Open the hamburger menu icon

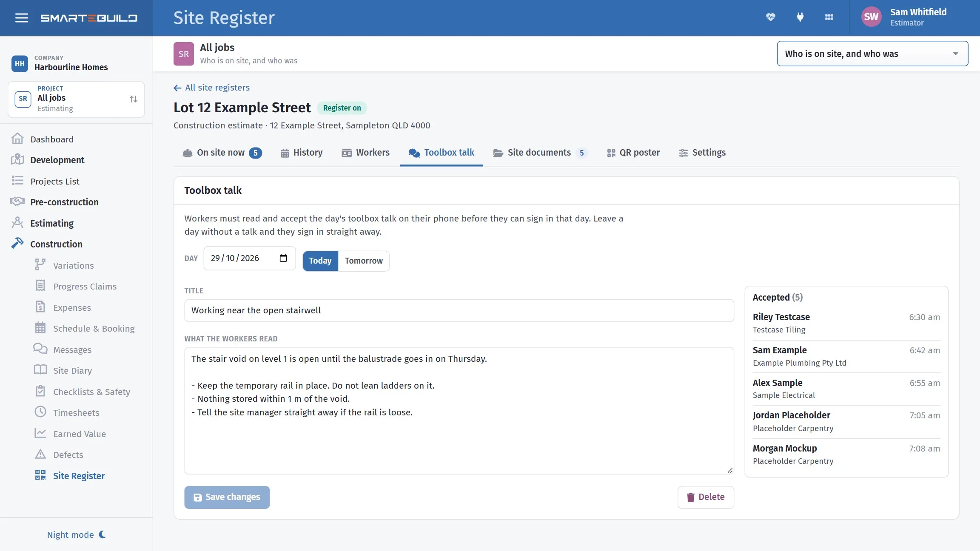pyautogui.click(x=21, y=18)
